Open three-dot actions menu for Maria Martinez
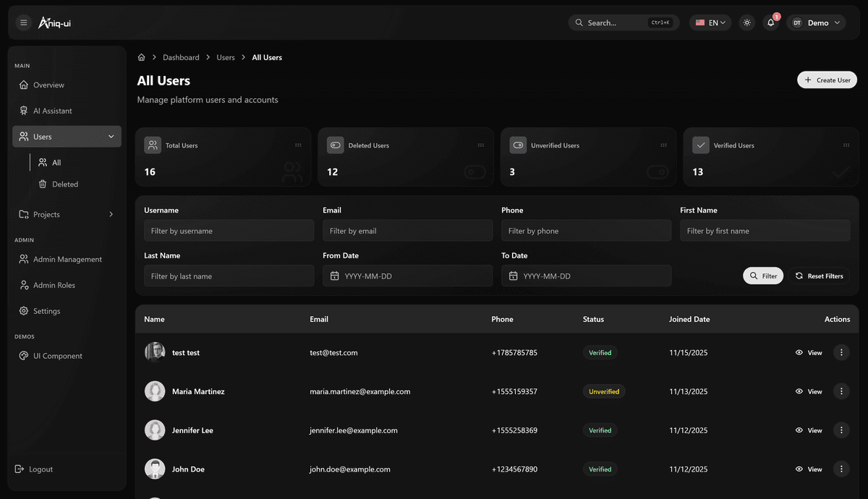Image resolution: width=868 pixels, height=499 pixels. click(x=841, y=391)
